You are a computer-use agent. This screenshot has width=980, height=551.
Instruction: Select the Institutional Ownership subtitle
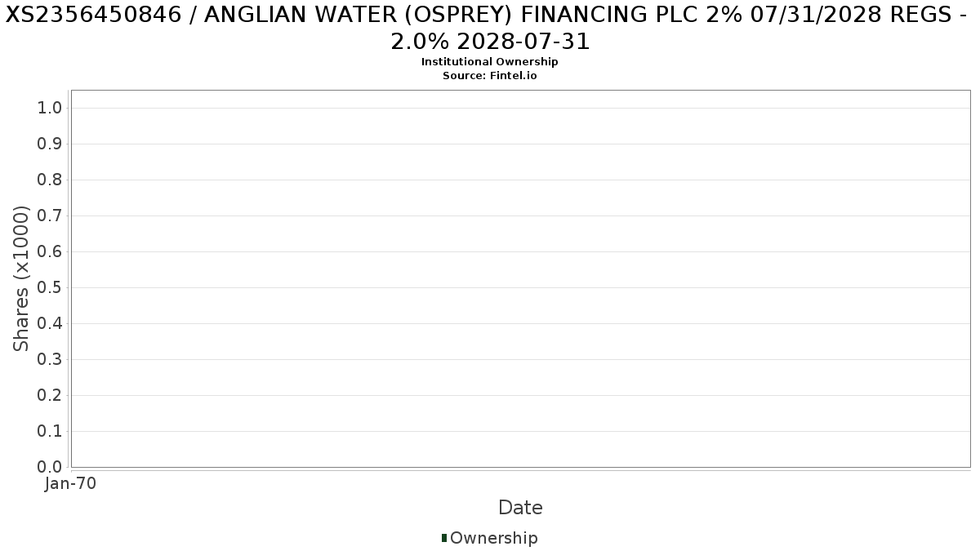[x=490, y=62]
